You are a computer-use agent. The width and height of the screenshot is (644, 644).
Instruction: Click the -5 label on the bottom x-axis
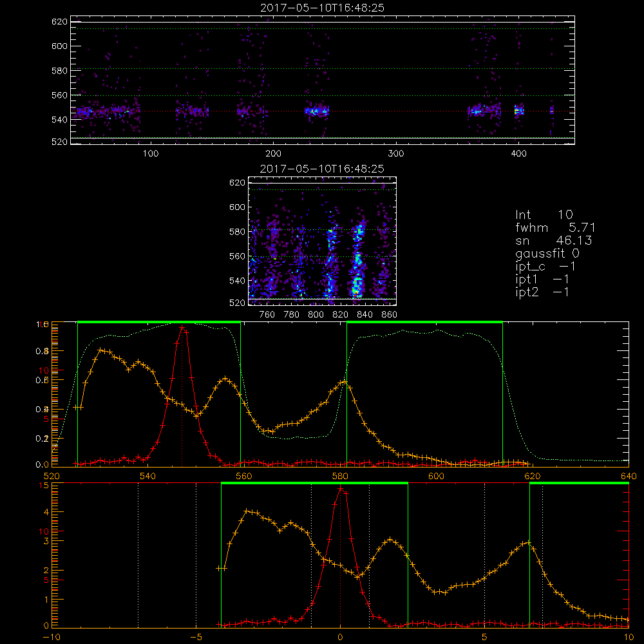click(x=196, y=637)
